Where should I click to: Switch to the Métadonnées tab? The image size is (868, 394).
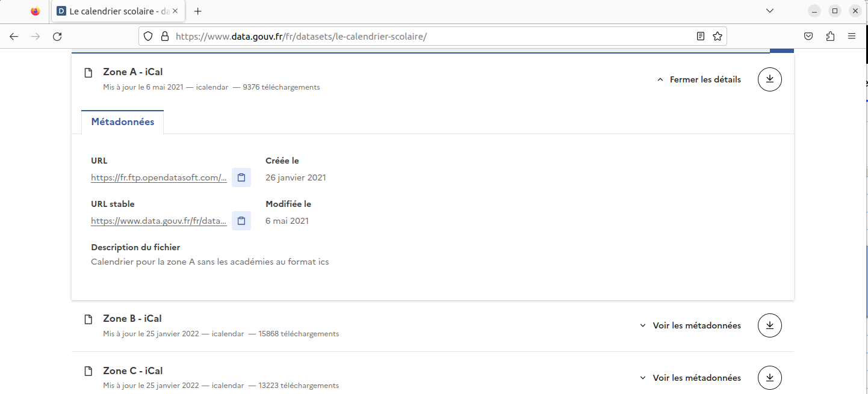click(x=122, y=122)
